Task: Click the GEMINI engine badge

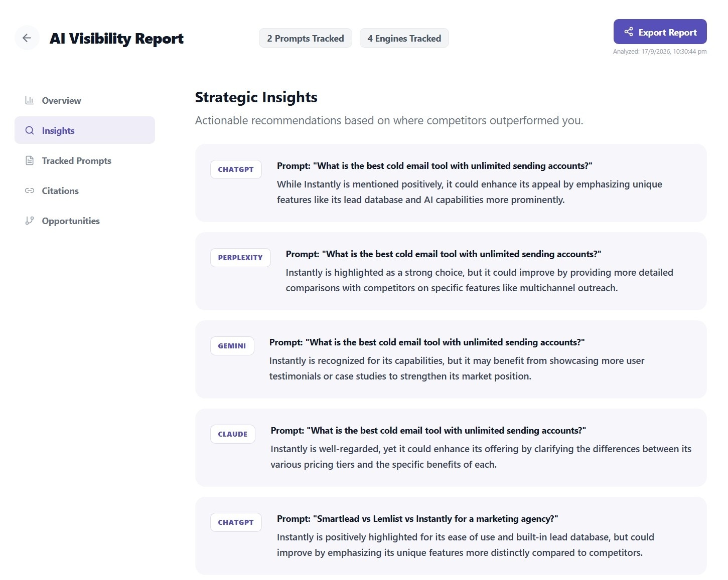Action: tap(232, 346)
